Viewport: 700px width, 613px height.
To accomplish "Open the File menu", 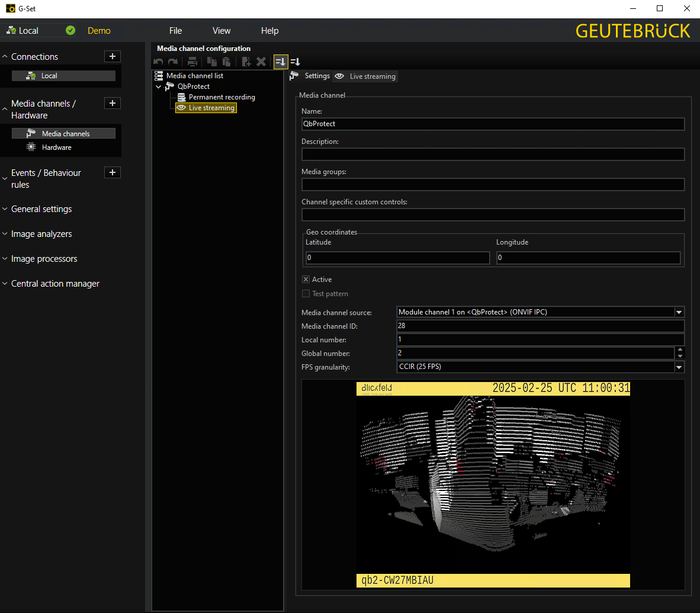I will 175,31.
